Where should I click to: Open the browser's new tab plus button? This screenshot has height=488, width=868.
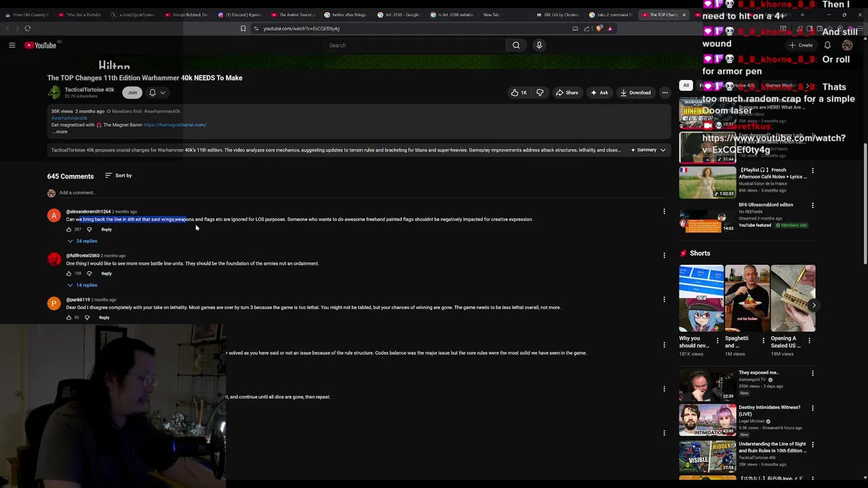coord(802,15)
